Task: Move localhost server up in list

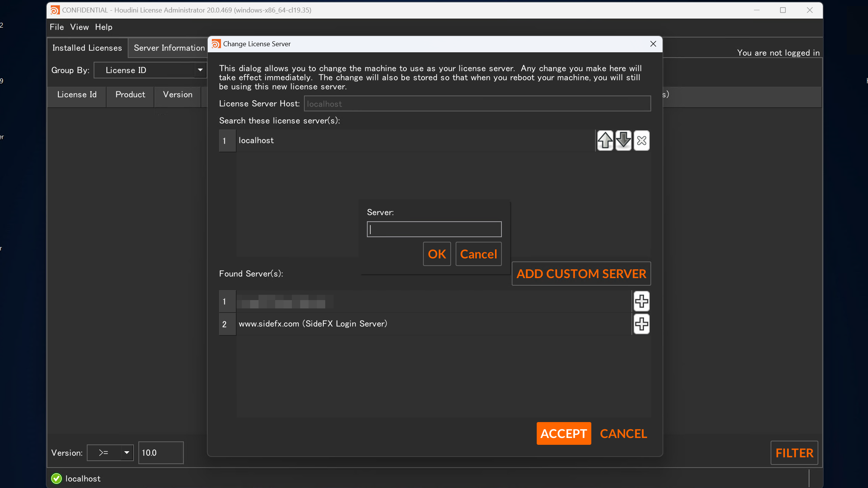Action: click(605, 141)
